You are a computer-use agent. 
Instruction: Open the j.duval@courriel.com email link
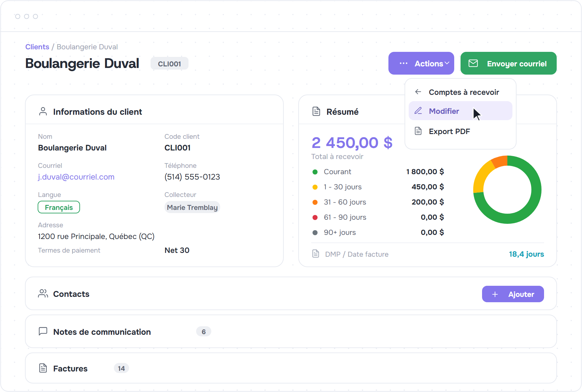[76, 177]
